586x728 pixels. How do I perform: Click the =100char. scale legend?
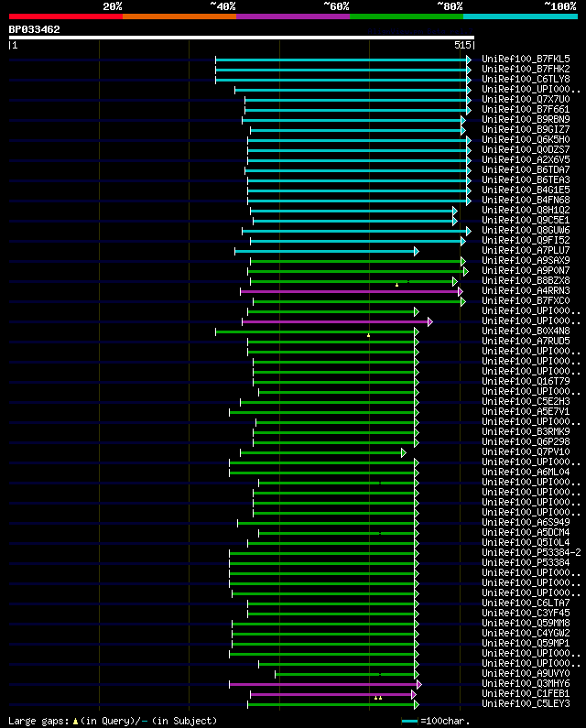pos(436,721)
